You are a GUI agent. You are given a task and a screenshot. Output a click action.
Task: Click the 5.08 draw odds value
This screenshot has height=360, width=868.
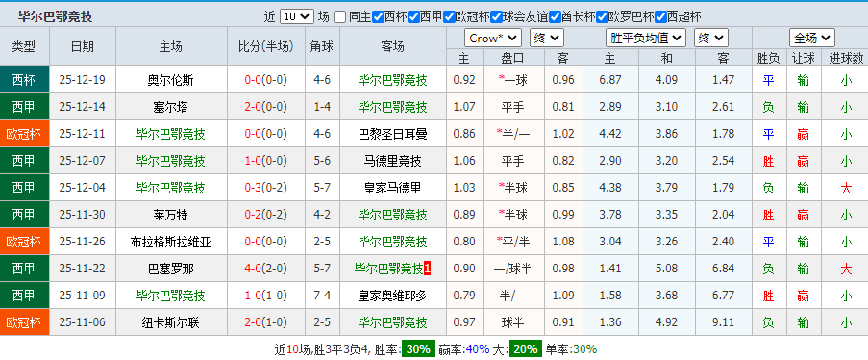pyautogui.click(x=666, y=269)
